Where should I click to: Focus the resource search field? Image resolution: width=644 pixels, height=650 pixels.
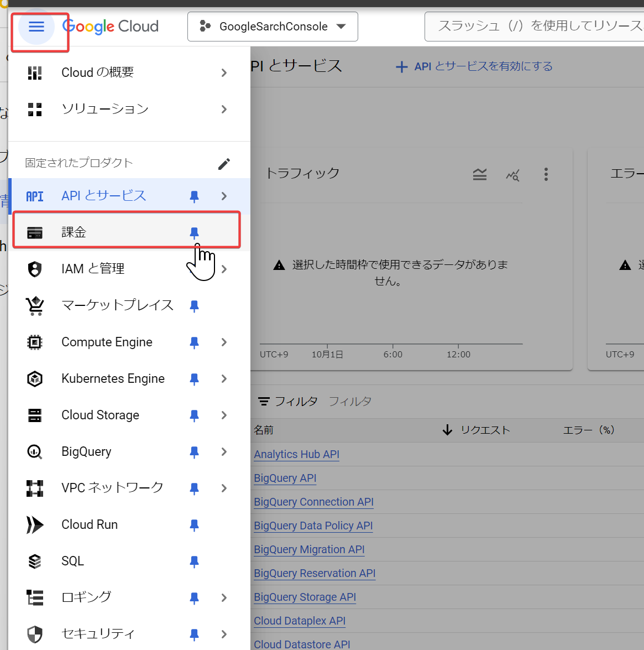(x=534, y=27)
